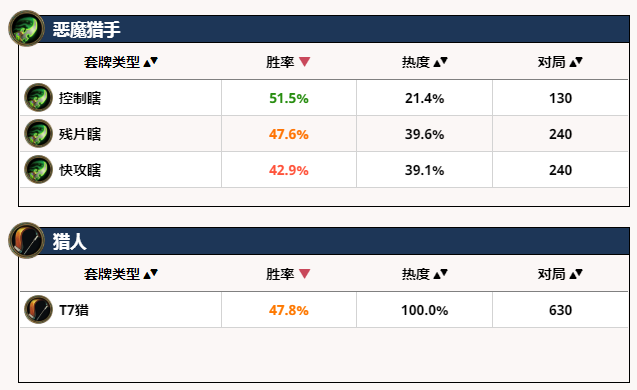637x390 pixels.
Task: Click the Demon Hunter class icon in header
Action: tap(26, 28)
